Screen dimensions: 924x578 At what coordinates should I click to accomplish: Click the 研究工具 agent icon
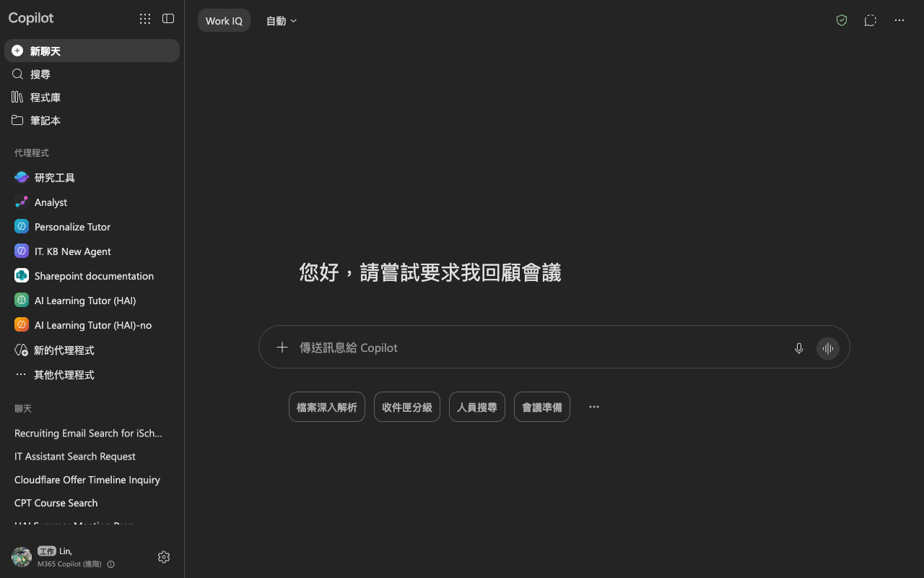[22, 177]
